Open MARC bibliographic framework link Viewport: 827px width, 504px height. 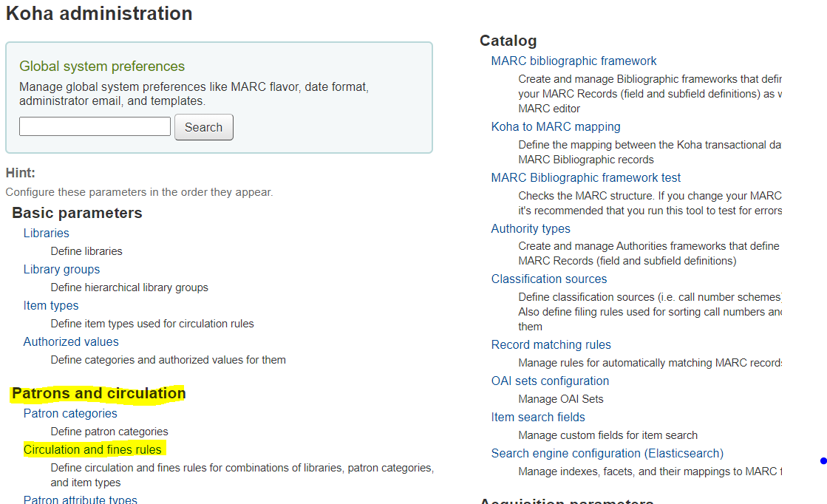pyautogui.click(x=574, y=61)
